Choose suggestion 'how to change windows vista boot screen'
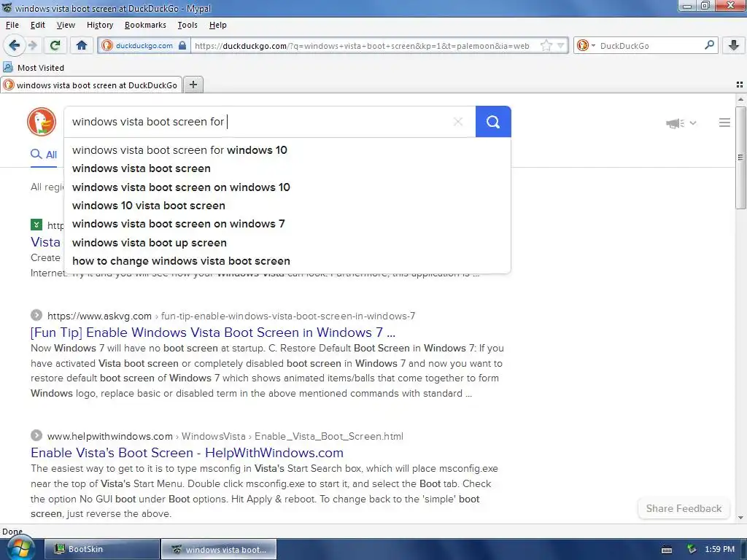This screenshot has width=747, height=560. [x=287, y=261]
